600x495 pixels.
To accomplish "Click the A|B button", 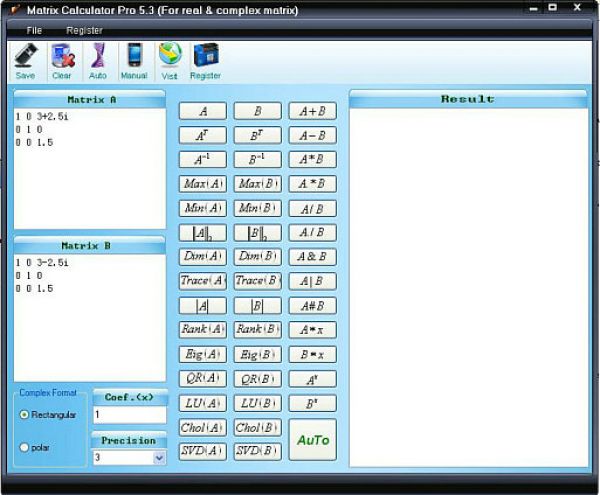I will pos(313,281).
